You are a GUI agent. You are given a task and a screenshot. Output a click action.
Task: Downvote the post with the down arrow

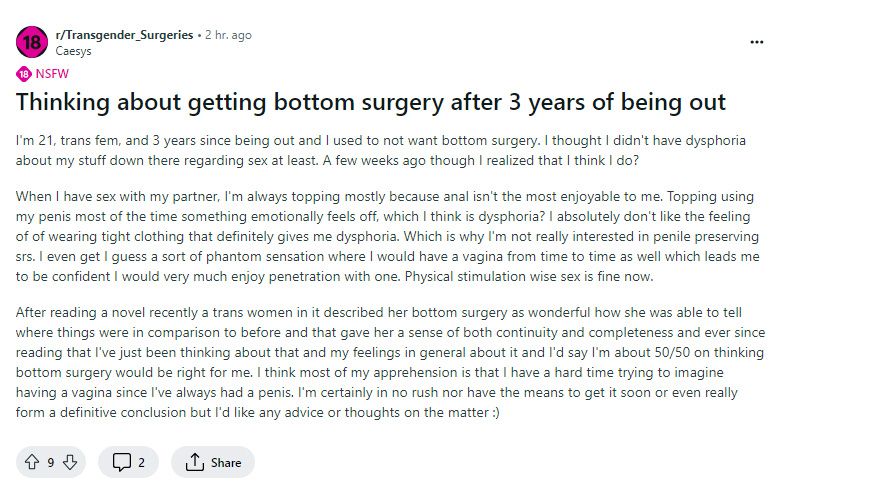pyautogui.click(x=70, y=462)
